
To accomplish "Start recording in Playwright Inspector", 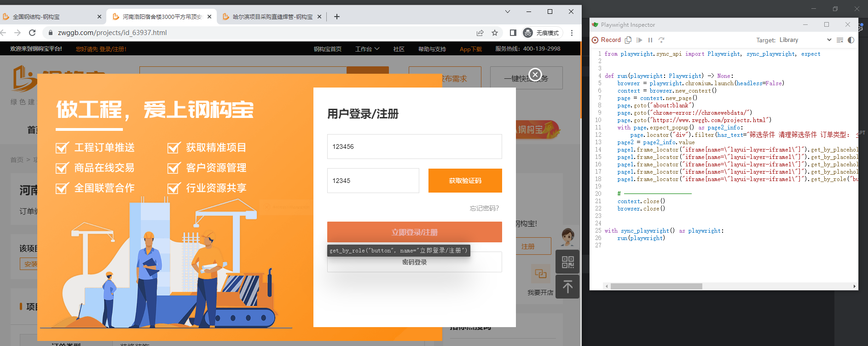I will (606, 40).
